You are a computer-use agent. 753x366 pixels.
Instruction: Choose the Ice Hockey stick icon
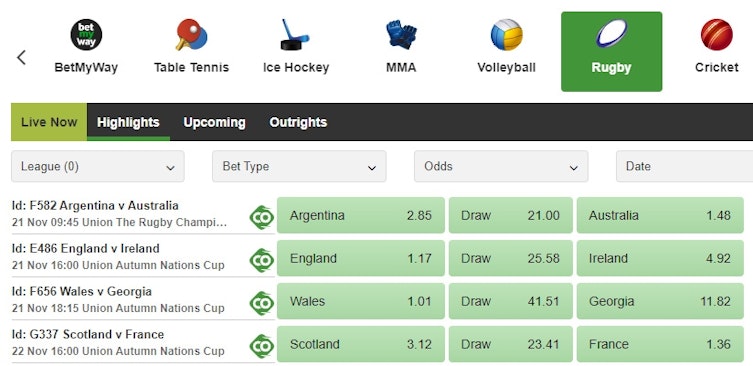[x=295, y=35]
